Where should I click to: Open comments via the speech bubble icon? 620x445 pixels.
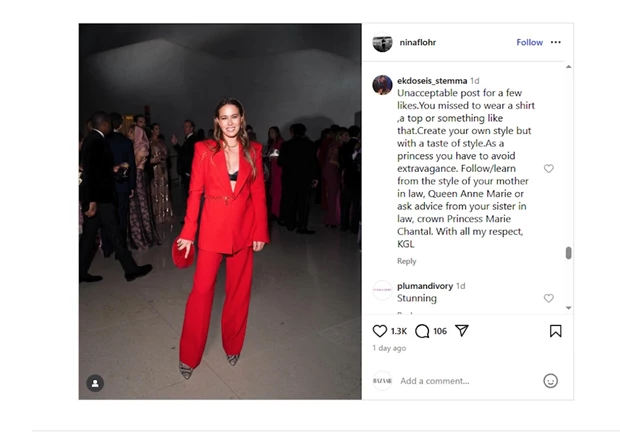point(422,331)
